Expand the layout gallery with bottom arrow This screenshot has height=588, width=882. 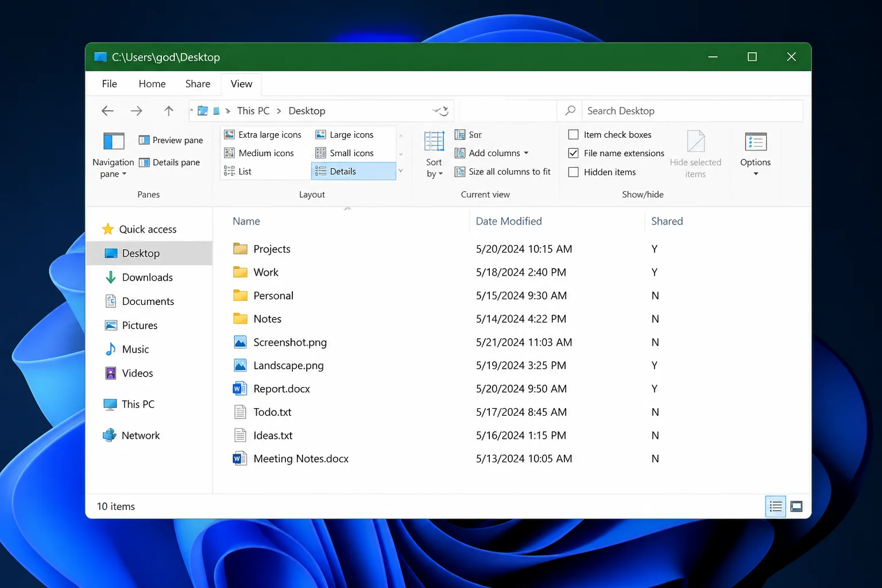(401, 171)
